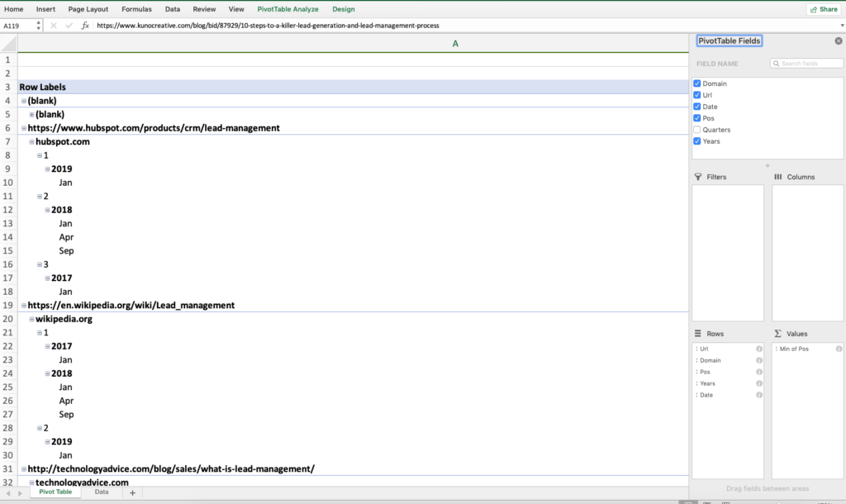This screenshot has height=504, width=846.
Task: Close the PivotTable Fields pane
Action: click(x=838, y=41)
